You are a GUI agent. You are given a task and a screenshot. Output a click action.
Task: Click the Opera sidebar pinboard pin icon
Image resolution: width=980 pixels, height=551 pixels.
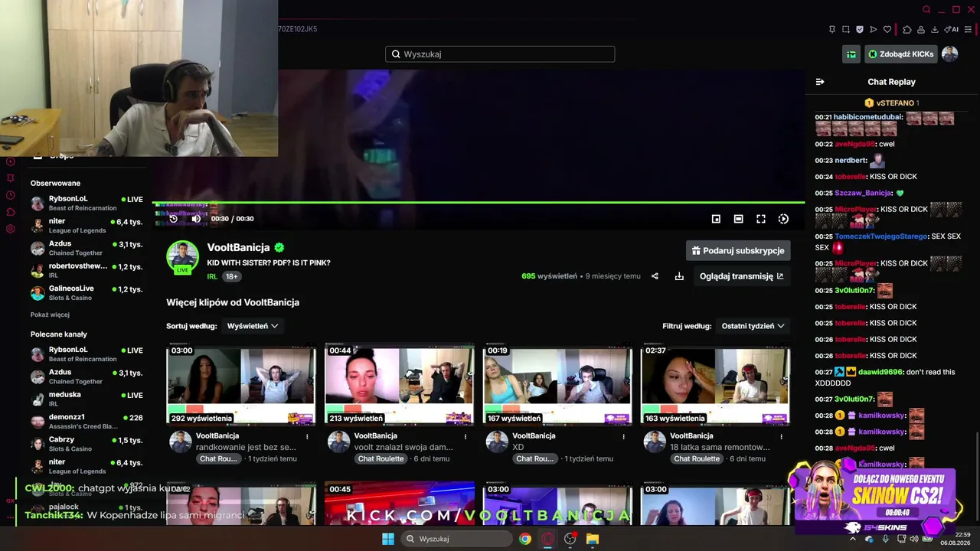click(x=11, y=178)
